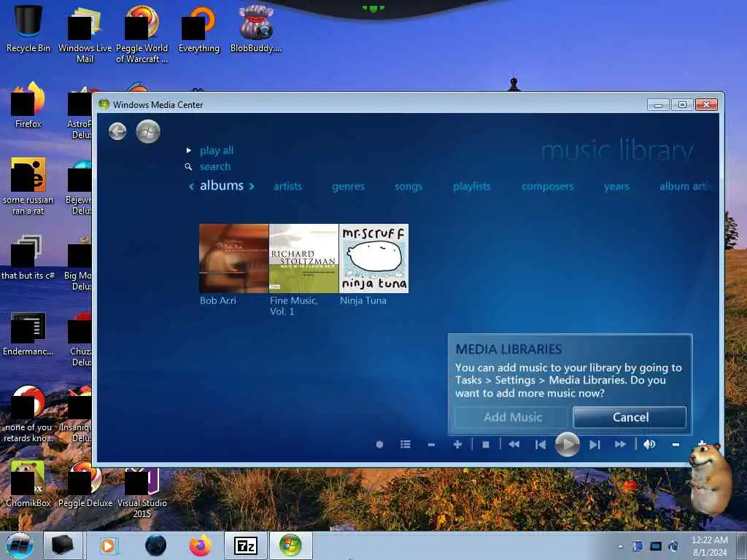This screenshot has height=560, width=747.
Task: Click Add Music in Media Libraries dialog
Action: coord(513,417)
